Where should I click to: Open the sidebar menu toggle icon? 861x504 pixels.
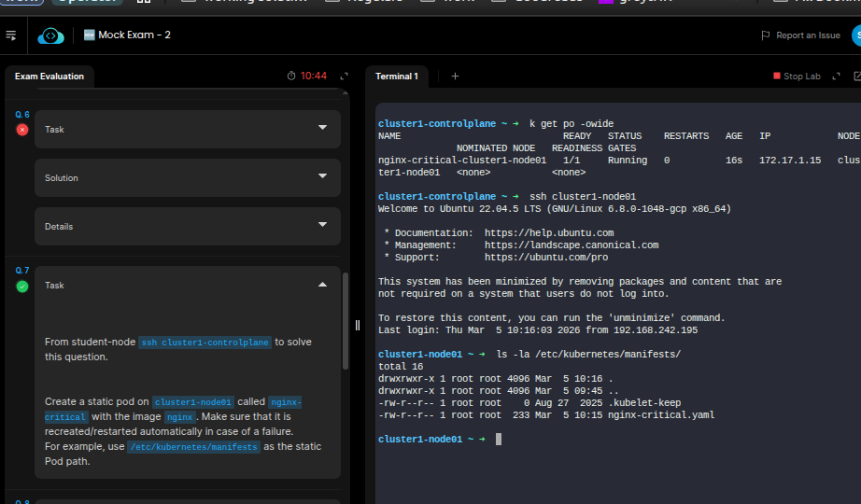[x=11, y=35]
